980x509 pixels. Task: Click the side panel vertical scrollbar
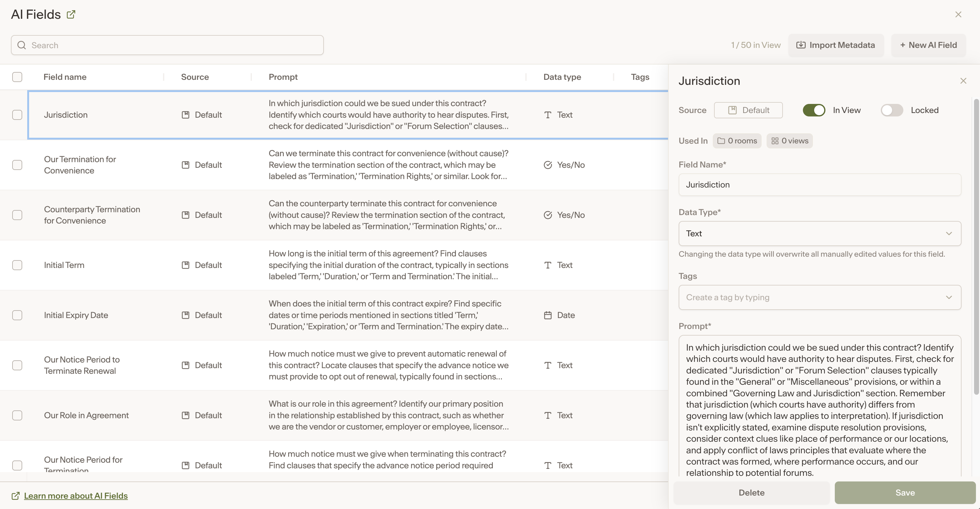pyautogui.click(x=976, y=248)
